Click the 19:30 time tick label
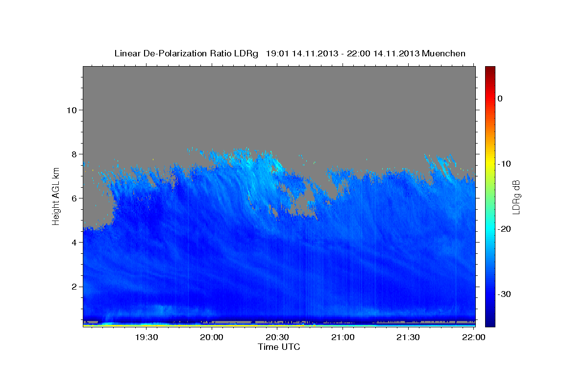This screenshot has height=392, width=588. [x=147, y=337]
